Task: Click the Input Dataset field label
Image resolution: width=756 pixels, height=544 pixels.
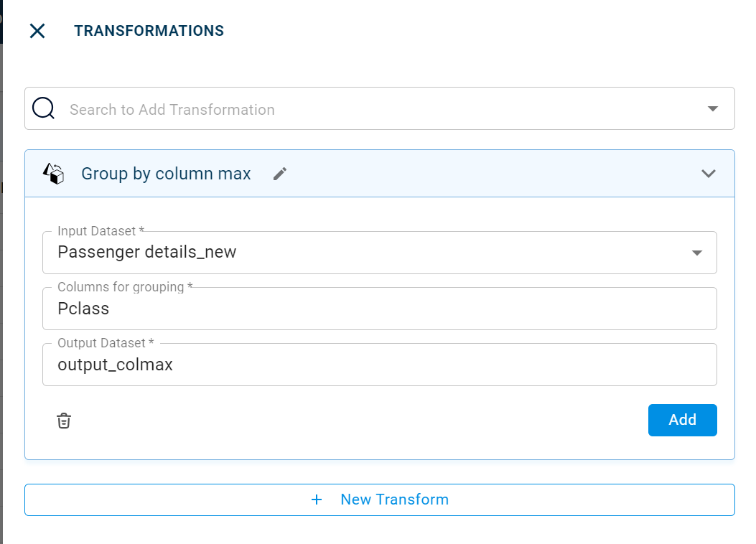Action: (x=101, y=231)
